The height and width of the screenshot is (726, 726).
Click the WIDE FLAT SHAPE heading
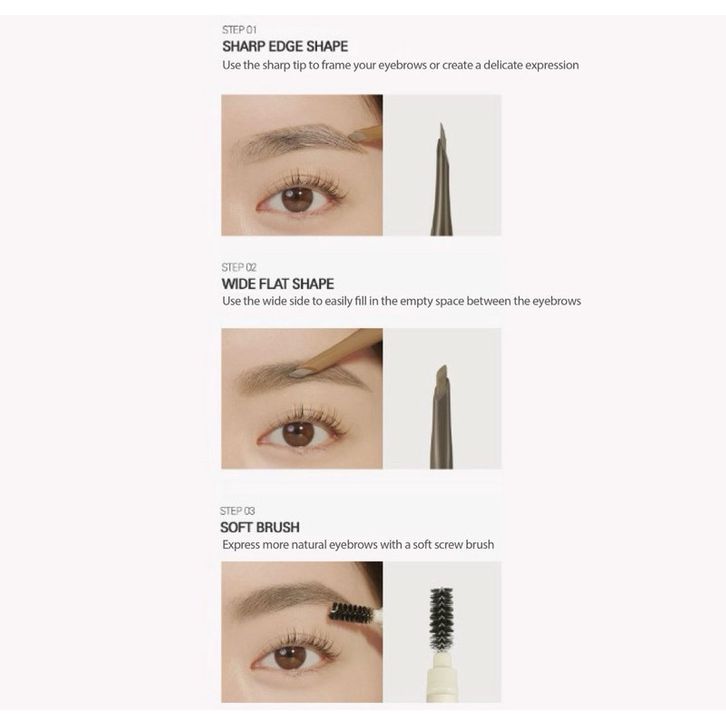pos(278,284)
